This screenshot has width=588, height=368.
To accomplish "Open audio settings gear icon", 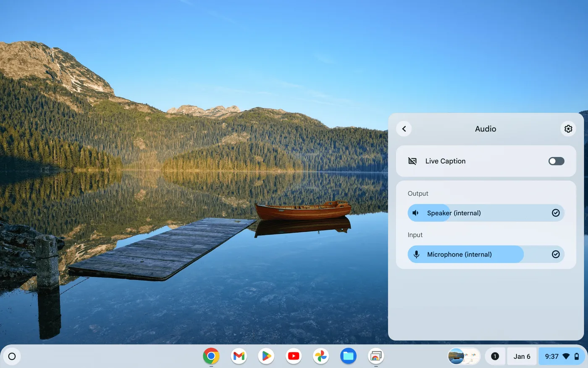I will point(568,129).
